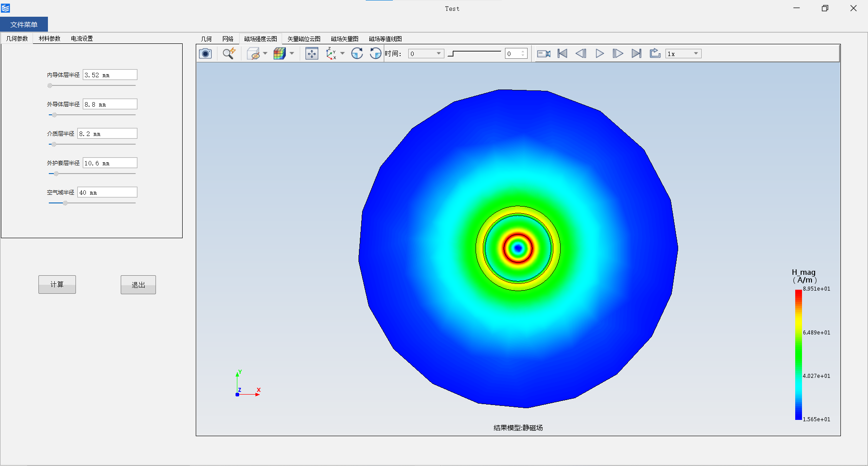Click the play animation button
The height and width of the screenshot is (466, 868).
[x=599, y=54]
